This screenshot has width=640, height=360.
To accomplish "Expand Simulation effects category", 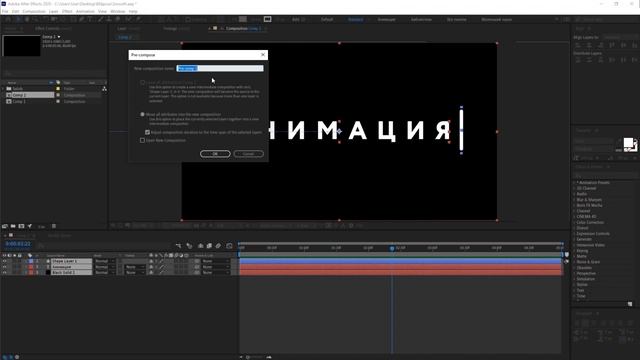I will pyautogui.click(x=575, y=279).
